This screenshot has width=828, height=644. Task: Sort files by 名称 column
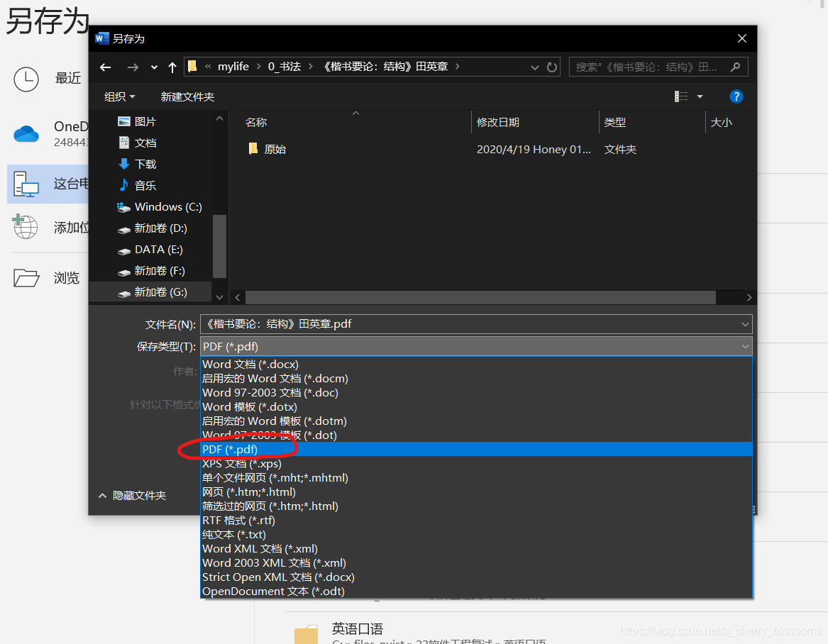click(x=257, y=123)
